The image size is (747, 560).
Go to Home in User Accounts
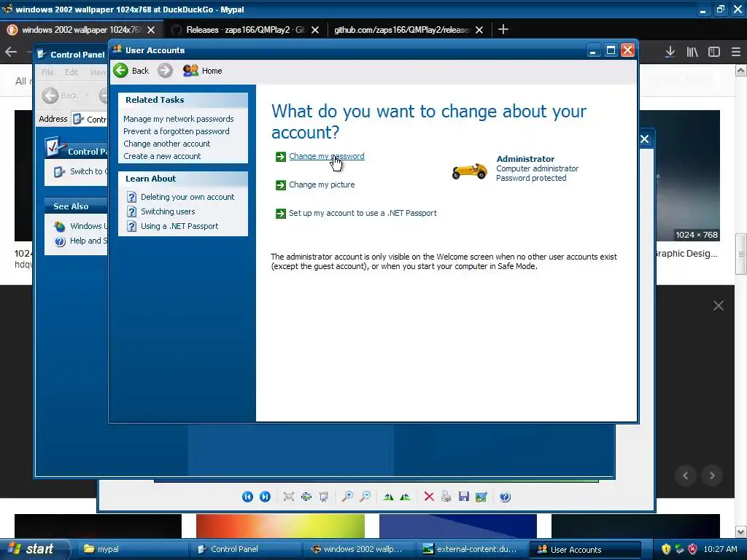point(203,71)
